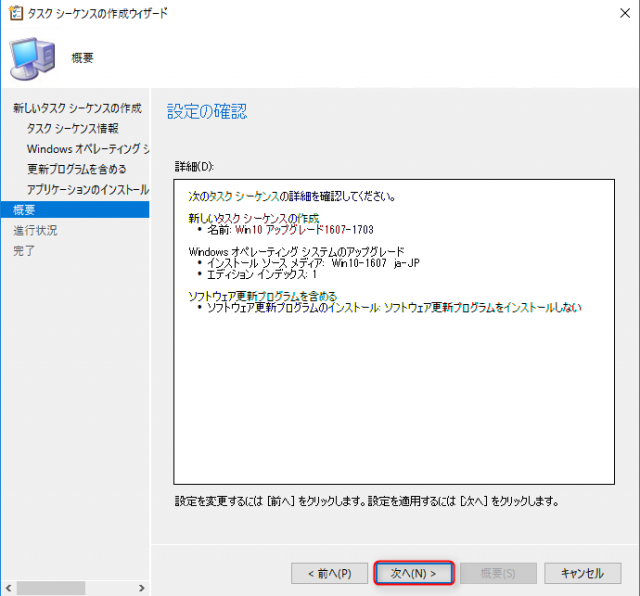Jump to the アプリケーションのインストール step
Viewport: 640px width, 596px height.
pyautogui.click(x=88, y=189)
